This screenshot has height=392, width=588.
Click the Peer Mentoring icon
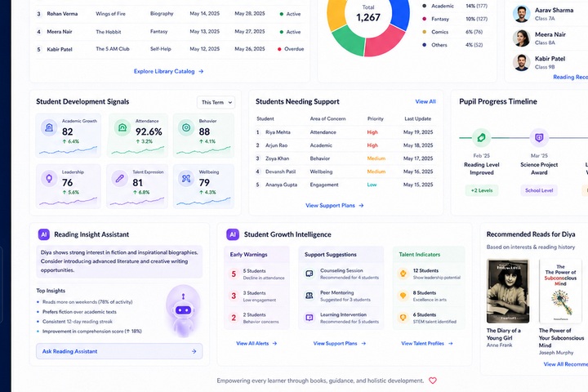[x=310, y=296]
